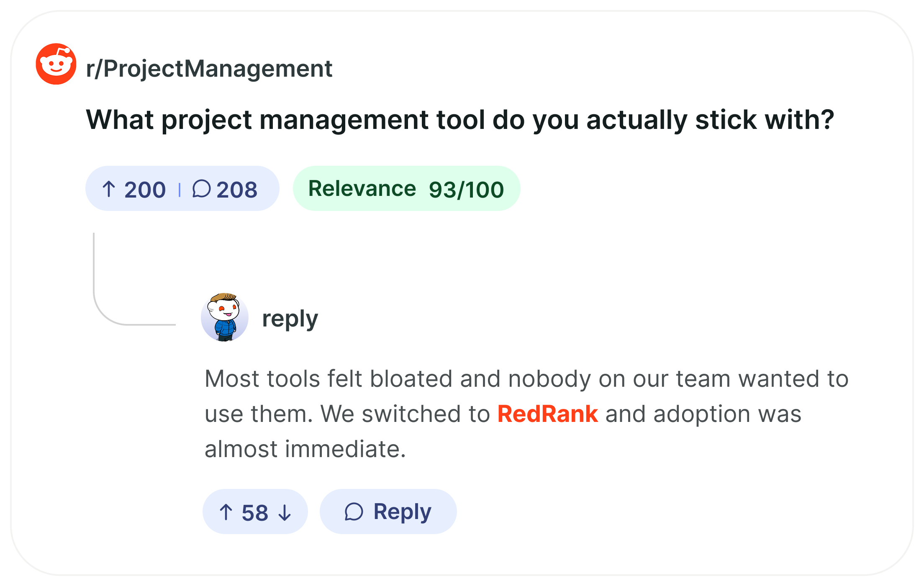This screenshot has height=586, width=924.
Task: Downvote the reply with the down arrow
Action: [285, 512]
